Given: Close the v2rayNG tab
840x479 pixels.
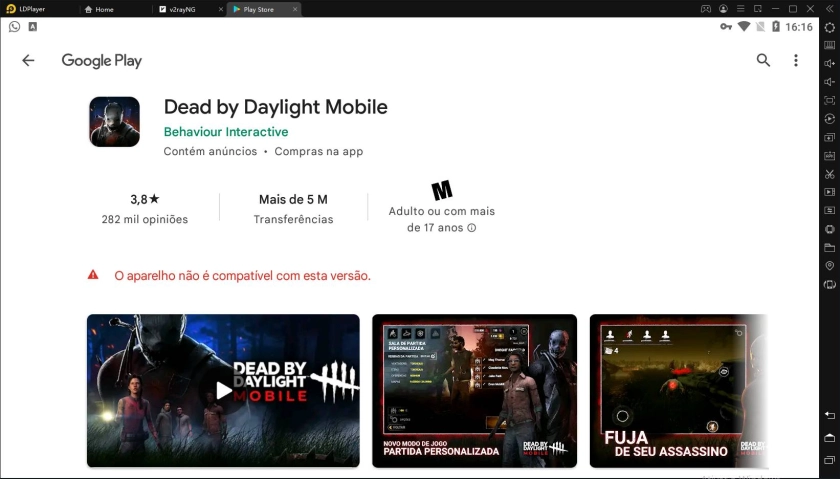Looking at the screenshot, I should coord(221,9).
